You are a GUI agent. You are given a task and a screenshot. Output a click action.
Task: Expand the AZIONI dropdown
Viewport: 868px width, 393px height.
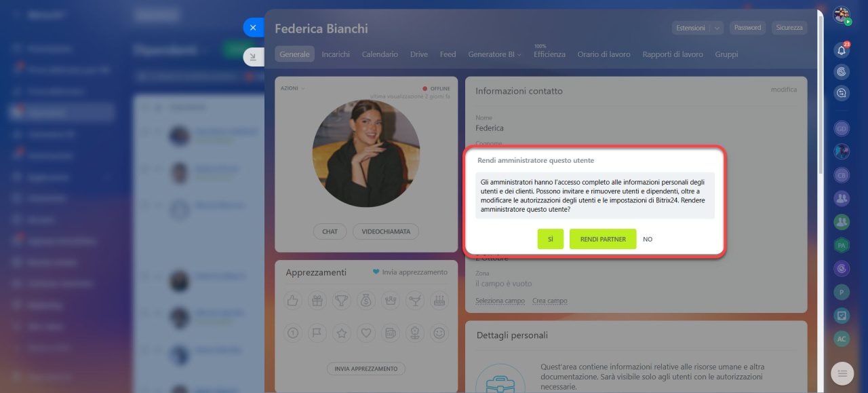pyautogui.click(x=293, y=88)
